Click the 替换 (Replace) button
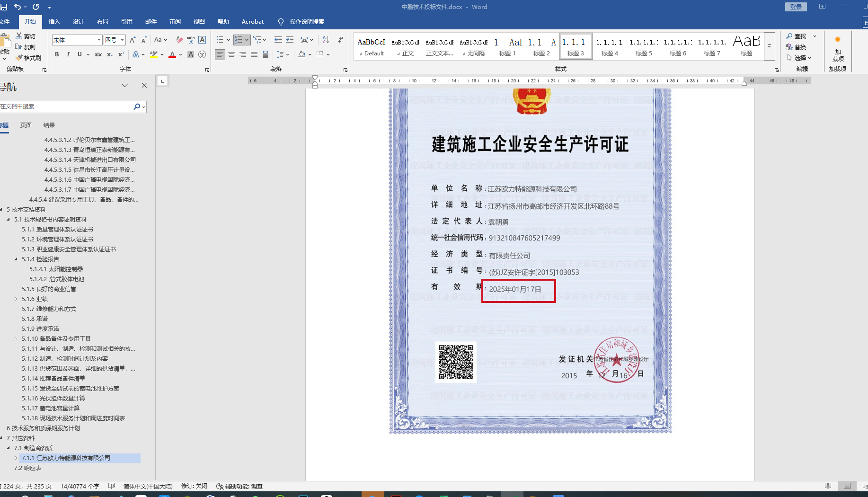The width and height of the screenshot is (868, 497). 797,47
